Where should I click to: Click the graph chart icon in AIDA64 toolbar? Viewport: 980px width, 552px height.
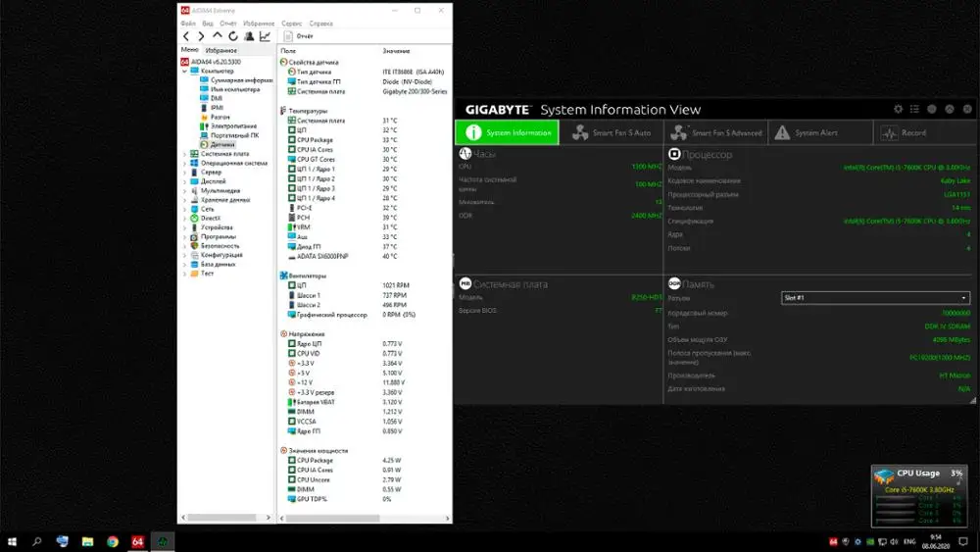(265, 36)
